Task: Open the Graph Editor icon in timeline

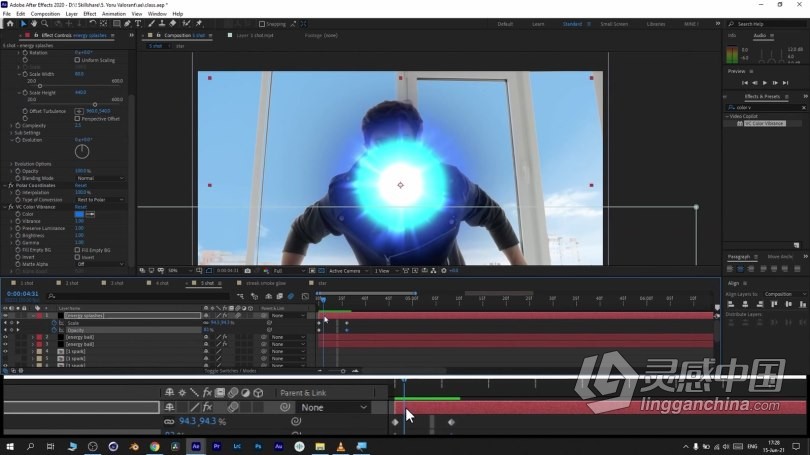Action: 305,296
